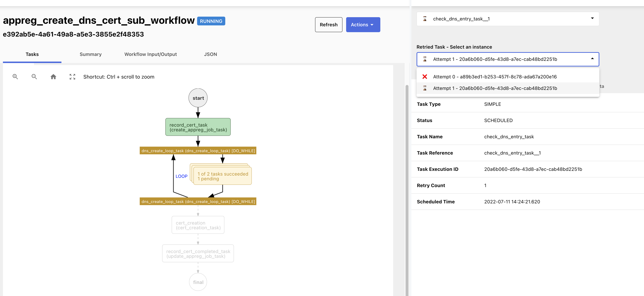Click the zoom in magnifier icon

(15, 77)
